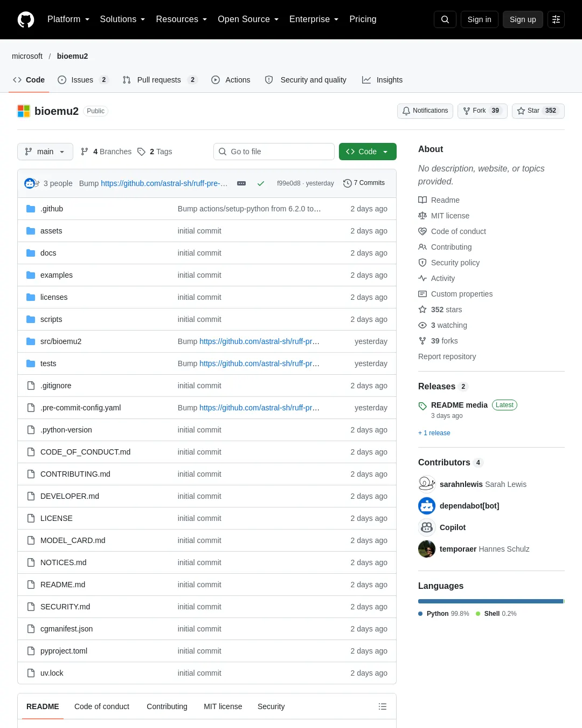Open the uv.lock file

(52, 673)
